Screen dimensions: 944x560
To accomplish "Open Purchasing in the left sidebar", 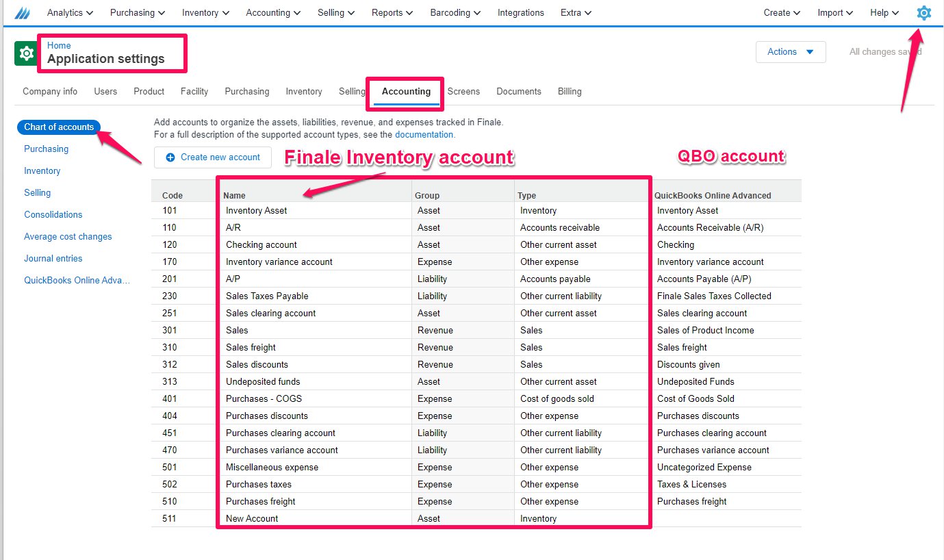I will tap(47, 149).
